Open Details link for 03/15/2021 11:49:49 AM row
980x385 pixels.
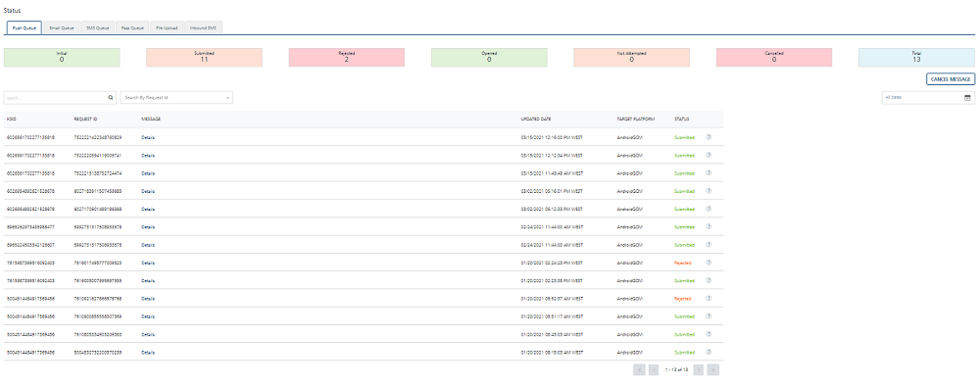click(148, 173)
